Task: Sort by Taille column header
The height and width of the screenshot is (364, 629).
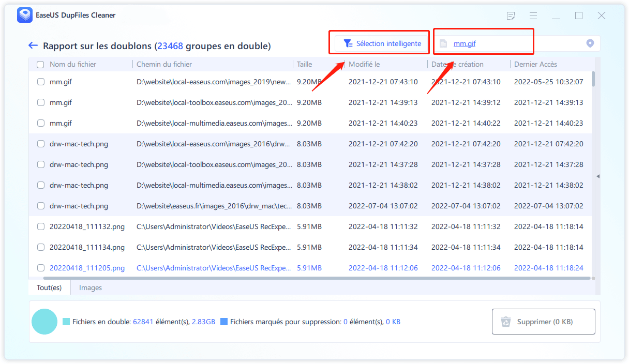Action: (x=305, y=65)
